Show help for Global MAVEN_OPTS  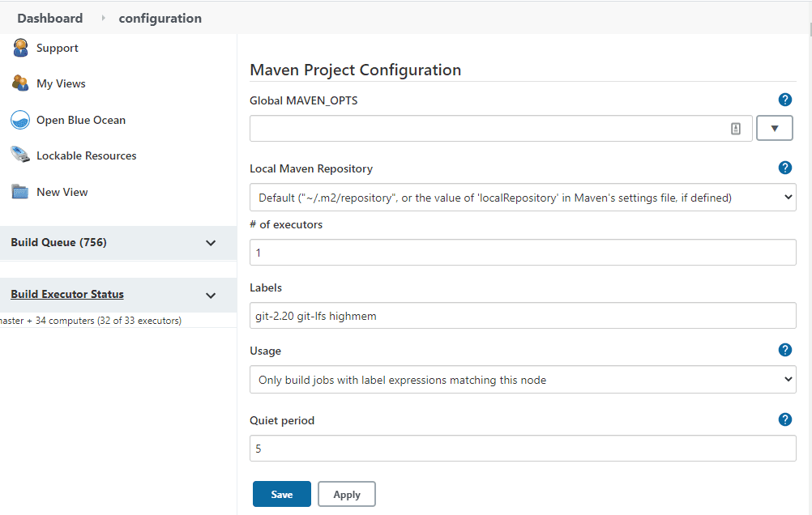(x=784, y=100)
